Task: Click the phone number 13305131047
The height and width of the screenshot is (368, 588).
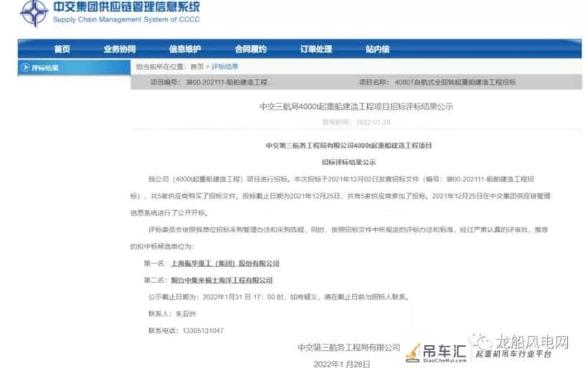Action: click(203, 331)
